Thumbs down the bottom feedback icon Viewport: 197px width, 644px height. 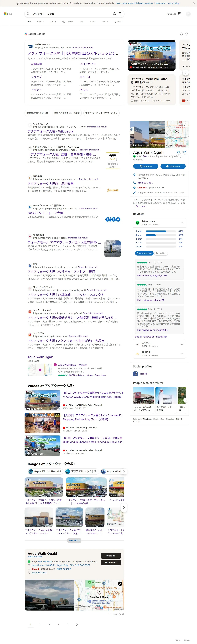click(x=123, y=614)
